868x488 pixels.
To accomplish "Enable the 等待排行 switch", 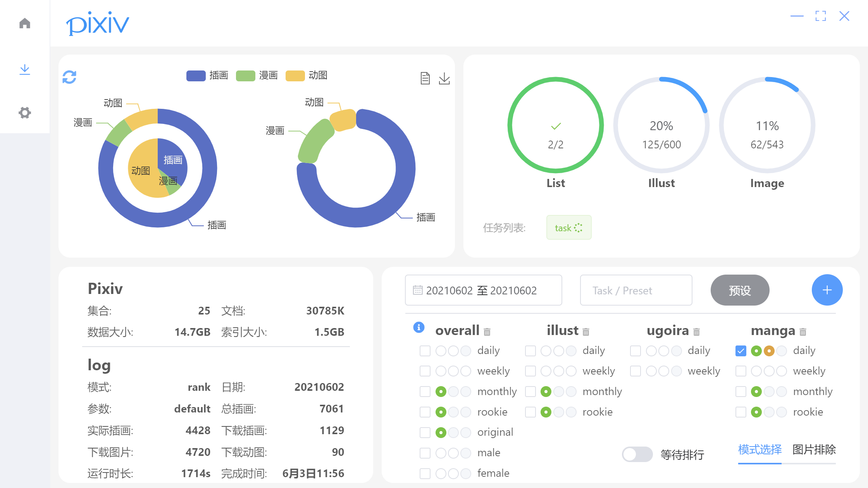I will [x=637, y=454].
